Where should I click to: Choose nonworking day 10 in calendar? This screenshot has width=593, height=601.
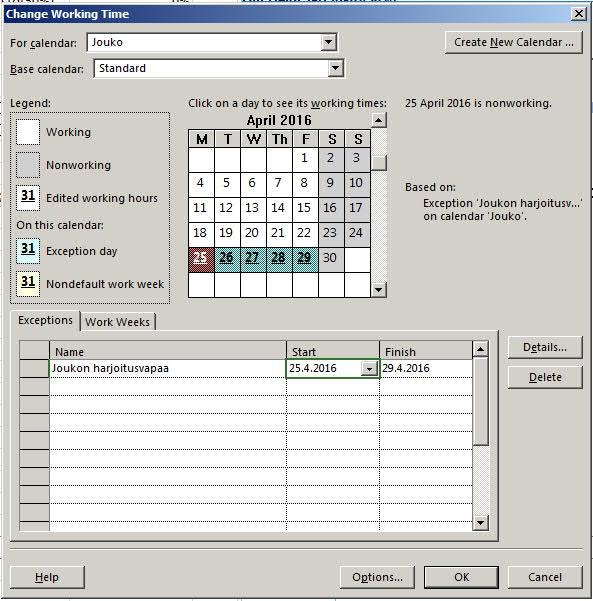(x=357, y=184)
